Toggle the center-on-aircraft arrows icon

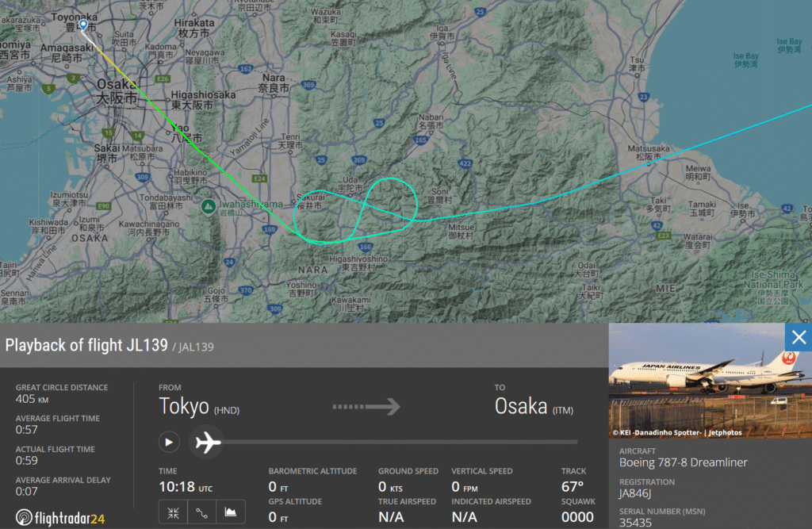tap(173, 513)
